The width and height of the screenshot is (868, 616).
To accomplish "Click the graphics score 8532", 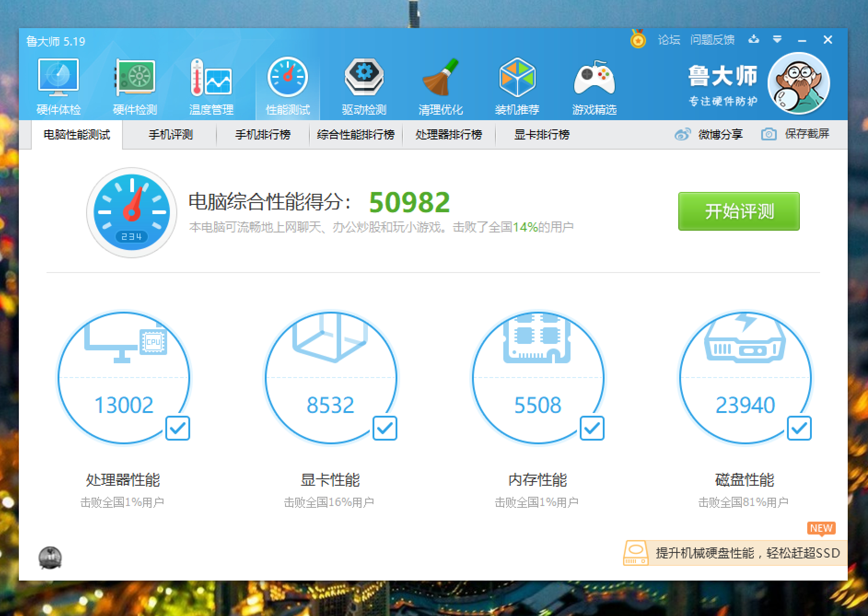I will coord(331,405).
